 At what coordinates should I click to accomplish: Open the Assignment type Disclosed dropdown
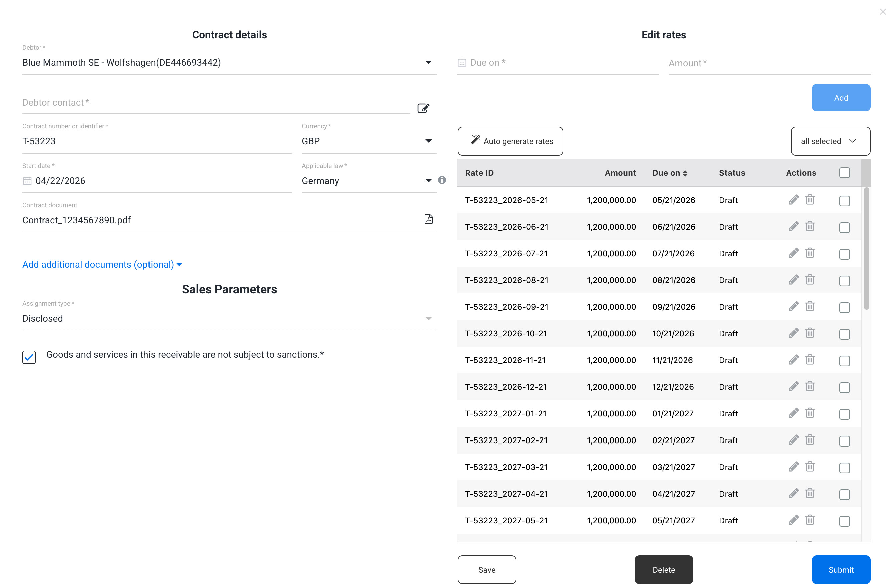click(x=229, y=319)
